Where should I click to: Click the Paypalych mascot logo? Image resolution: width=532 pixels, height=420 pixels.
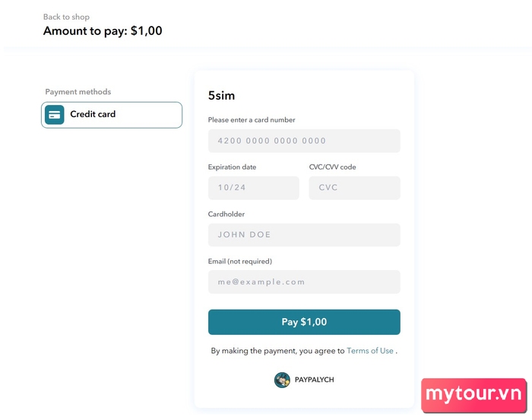[282, 380]
